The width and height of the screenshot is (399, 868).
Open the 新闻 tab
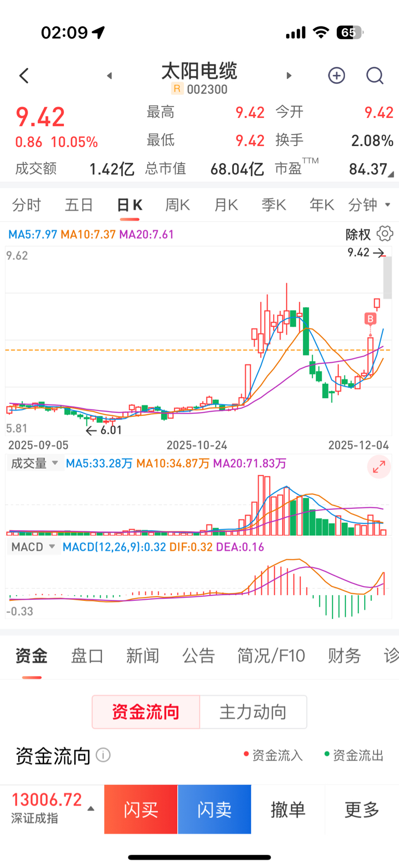pyautogui.click(x=142, y=656)
